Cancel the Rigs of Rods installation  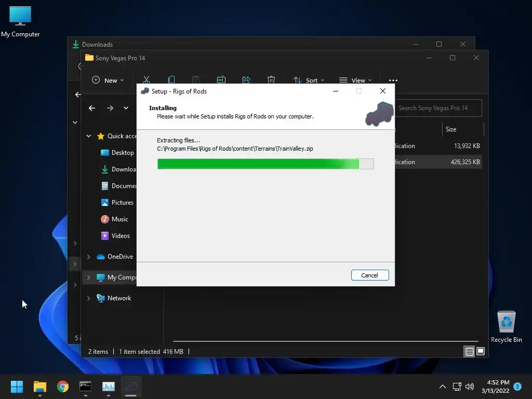(x=370, y=275)
